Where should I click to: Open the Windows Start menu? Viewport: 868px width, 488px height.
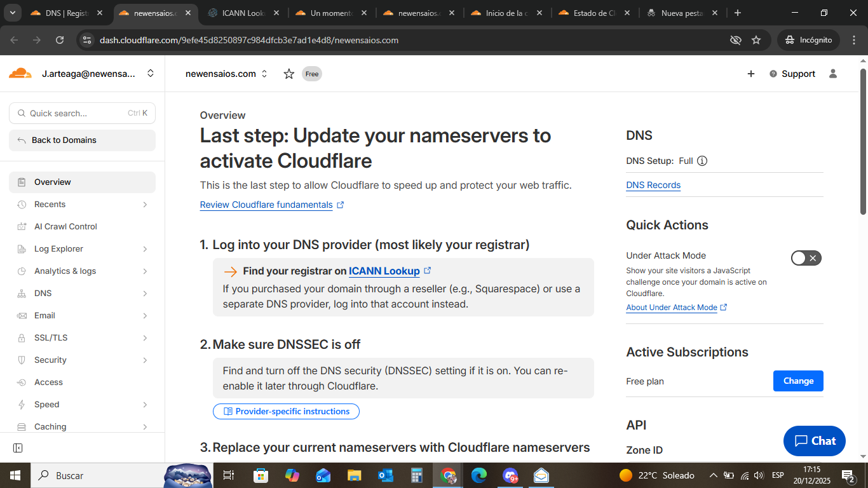pos(15,475)
